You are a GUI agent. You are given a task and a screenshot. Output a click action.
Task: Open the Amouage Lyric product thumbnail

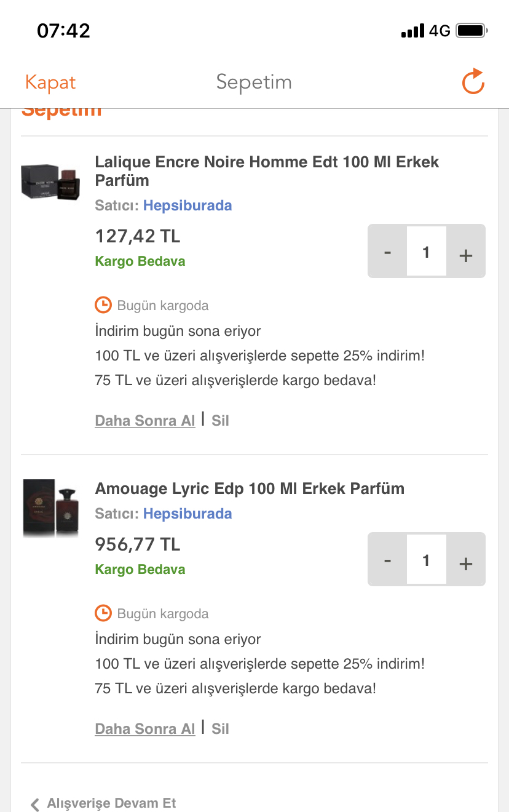click(x=52, y=508)
